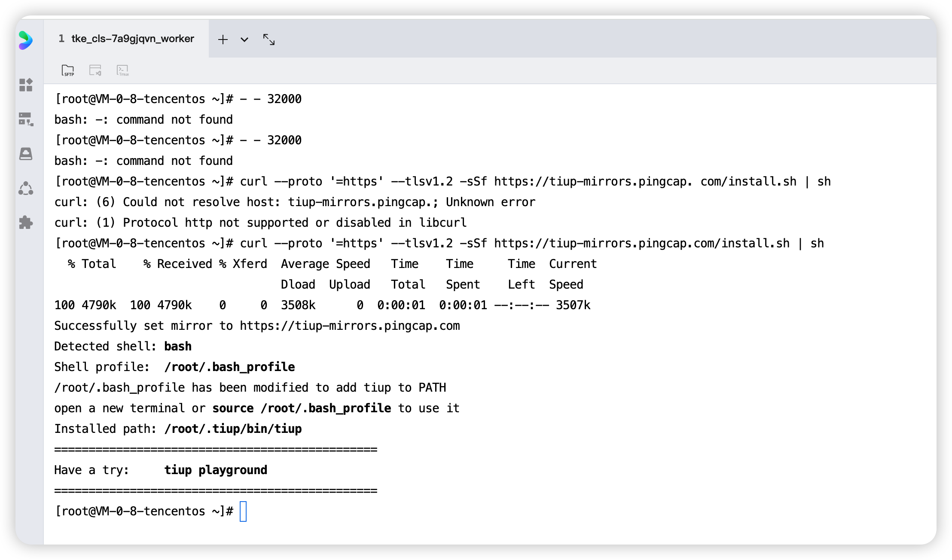Click the 'Could not resolve host' error line
The width and height of the screenshot is (952, 560).
pyautogui.click(x=295, y=202)
